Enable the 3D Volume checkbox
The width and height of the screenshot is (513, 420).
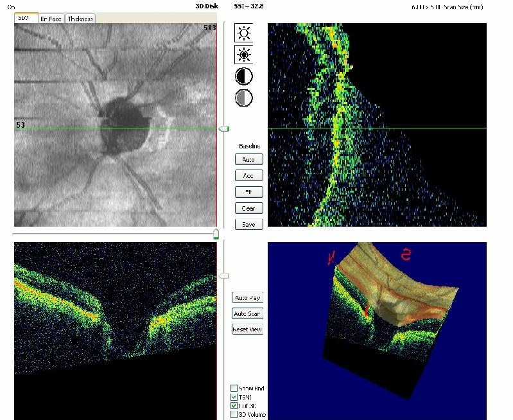(234, 414)
